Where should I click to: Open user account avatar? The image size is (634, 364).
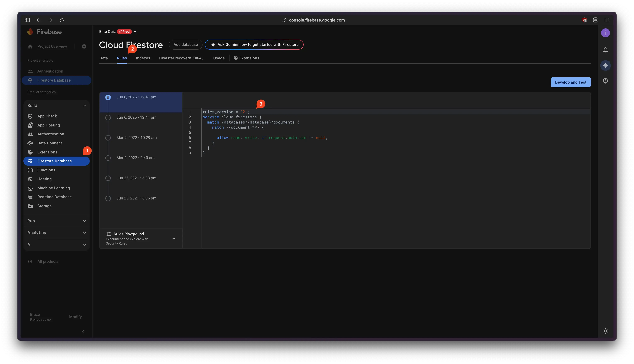(605, 33)
